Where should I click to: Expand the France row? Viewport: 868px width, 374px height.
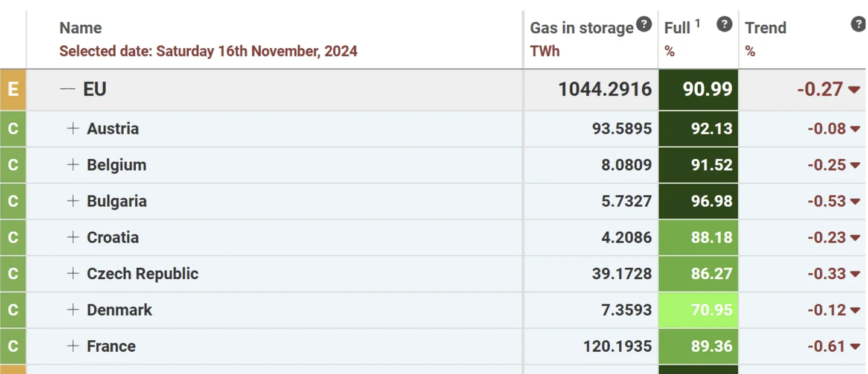tap(72, 346)
